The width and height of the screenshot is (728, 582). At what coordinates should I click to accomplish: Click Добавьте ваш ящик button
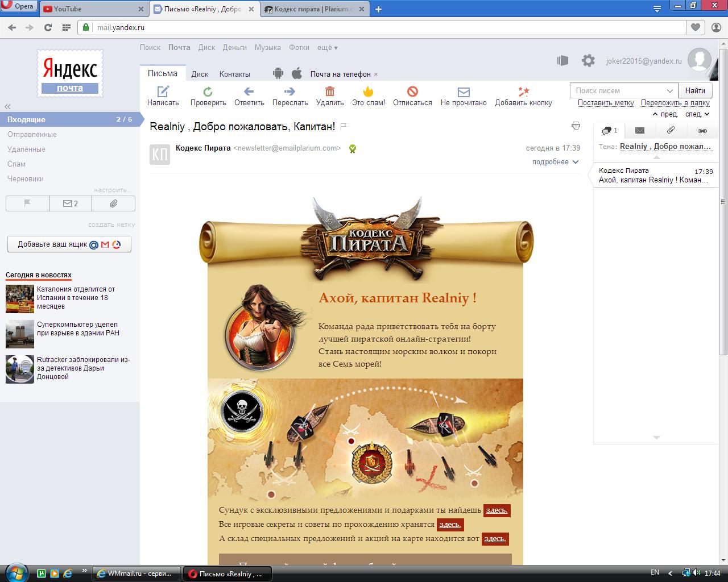(x=69, y=244)
